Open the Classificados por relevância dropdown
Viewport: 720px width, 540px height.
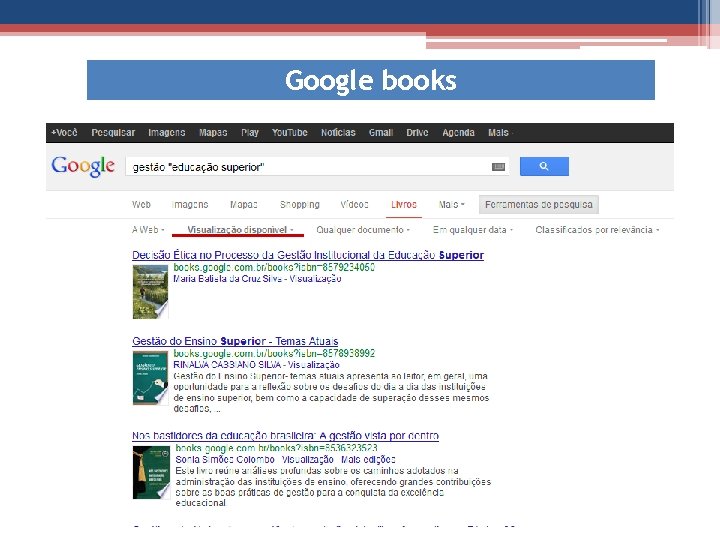tap(597, 230)
